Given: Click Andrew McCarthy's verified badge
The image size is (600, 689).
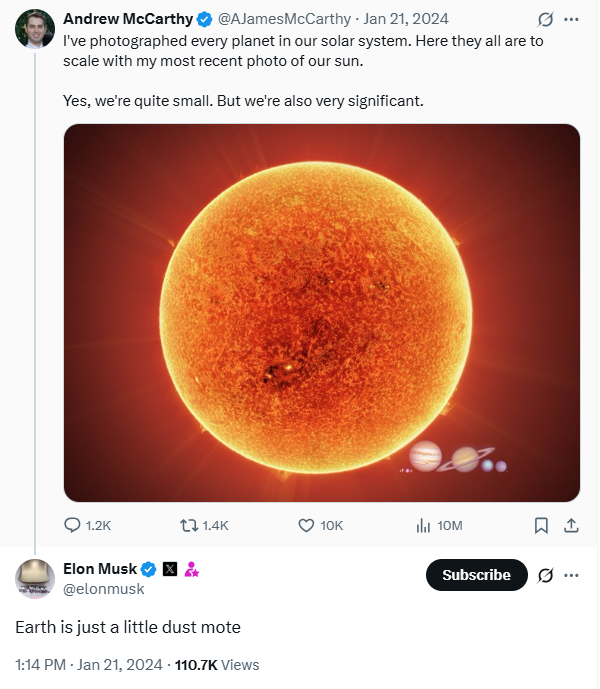Looking at the screenshot, I should [204, 19].
